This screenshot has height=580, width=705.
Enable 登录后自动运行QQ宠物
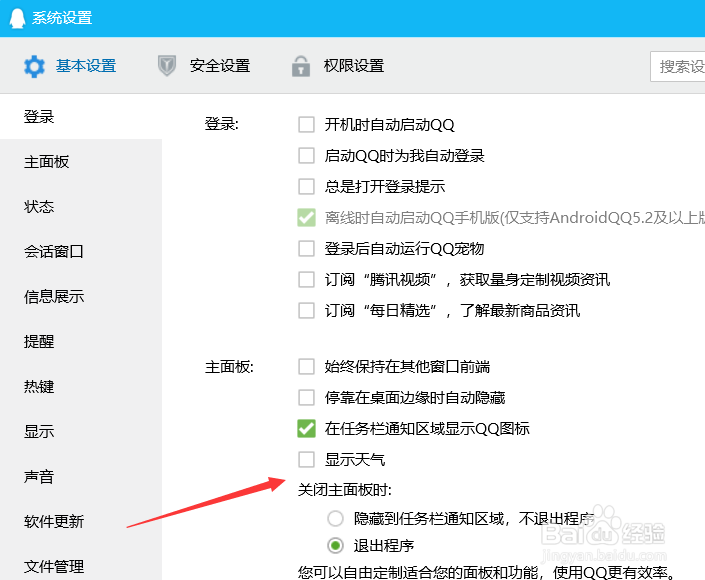[306, 249]
